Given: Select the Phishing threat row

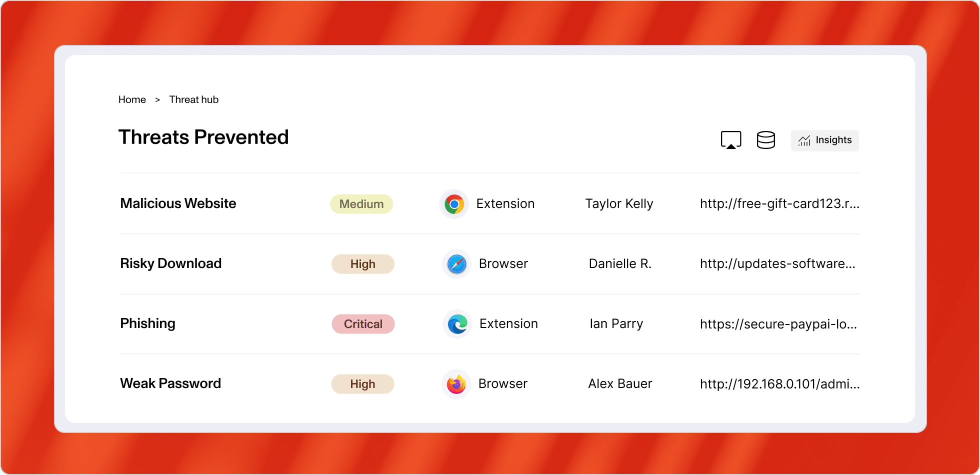Looking at the screenshot, I should (147, 323).
